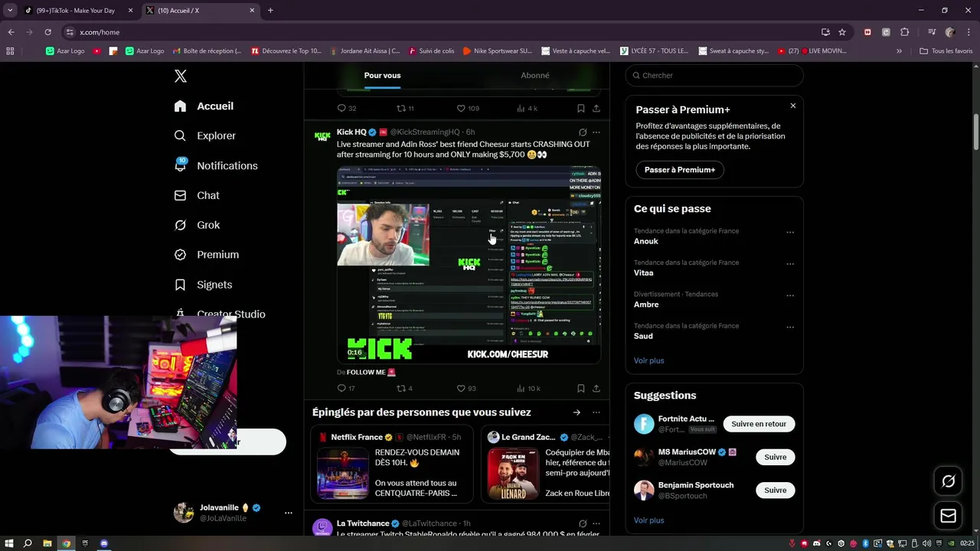
Task: Open options for Vitaa trend
Action: [x=790, y=264]
